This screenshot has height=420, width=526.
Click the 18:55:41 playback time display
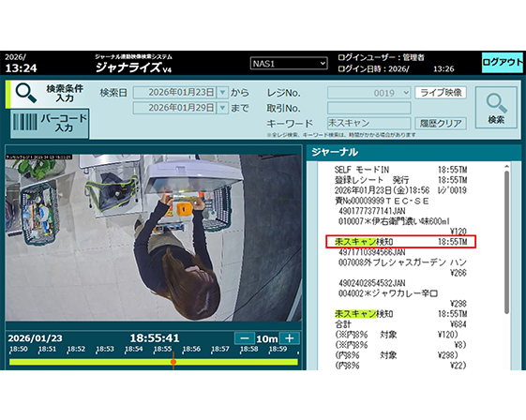[155, 337]
